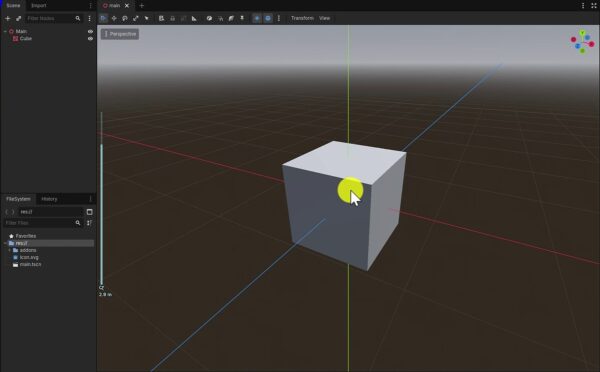Click the res:// path field
The width and height of the screenshot is (600, 372).
[51, 212]
